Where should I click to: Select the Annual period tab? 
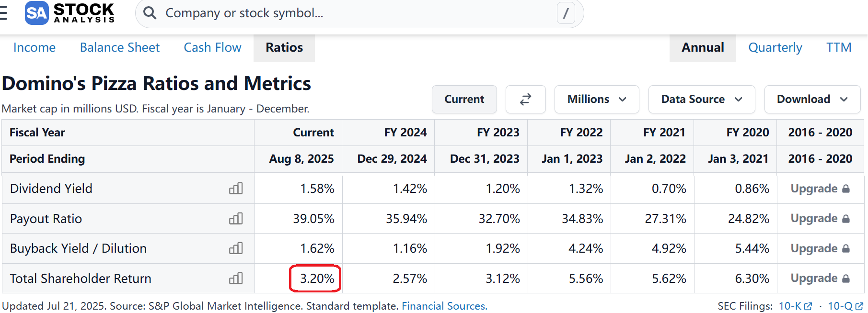pyautogui.click(x=703, y=47)
